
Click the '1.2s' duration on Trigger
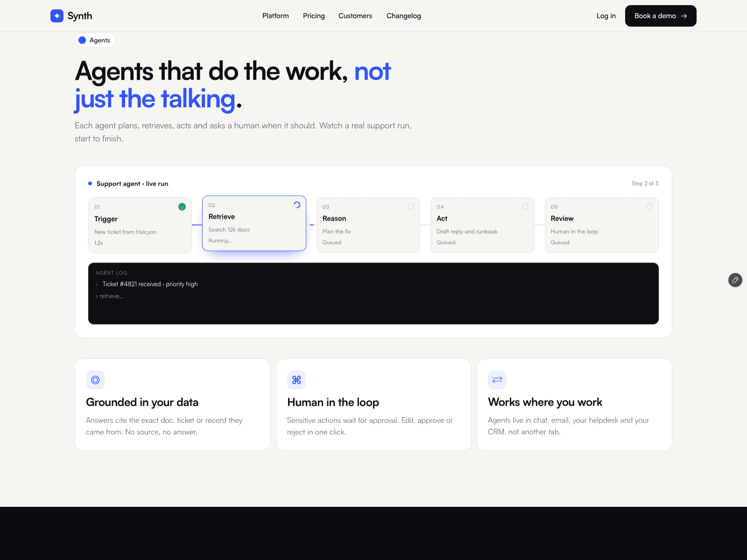pyautogui.click(x=99, y=243)
